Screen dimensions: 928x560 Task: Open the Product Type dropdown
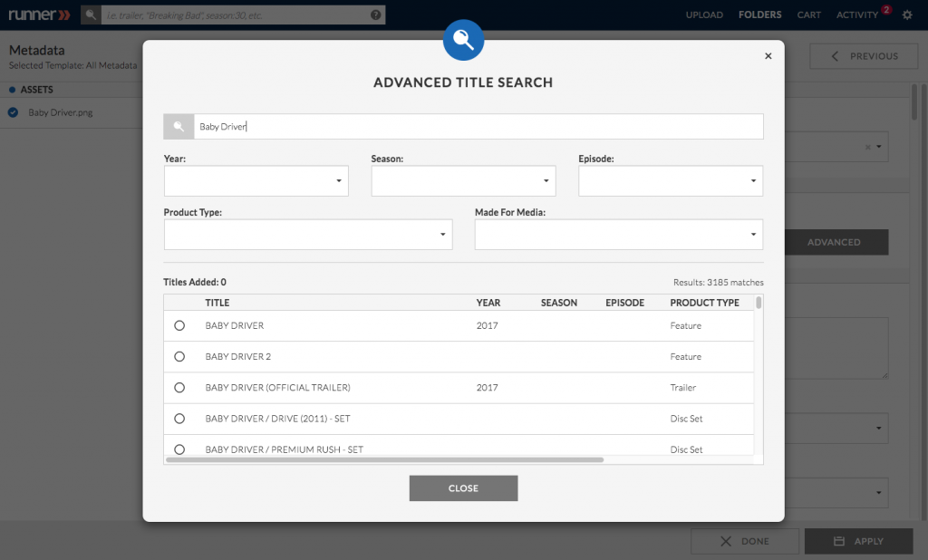[x=308, y=235]
